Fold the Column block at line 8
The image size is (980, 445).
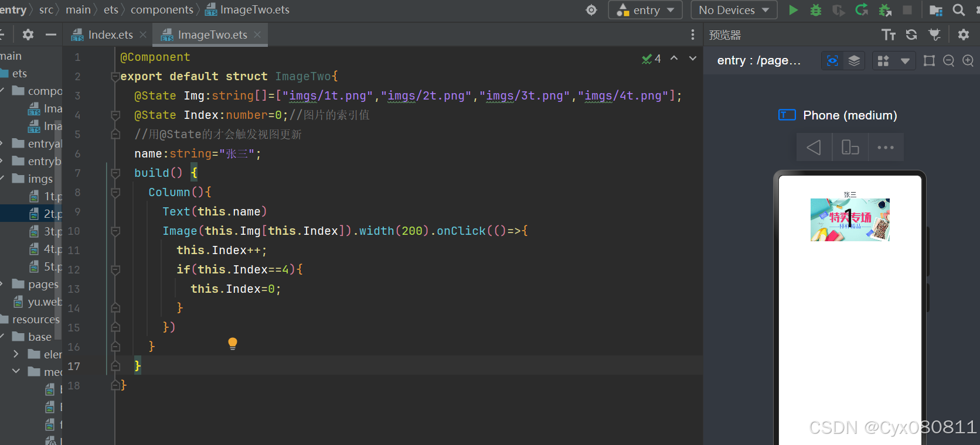click(115, 192)
